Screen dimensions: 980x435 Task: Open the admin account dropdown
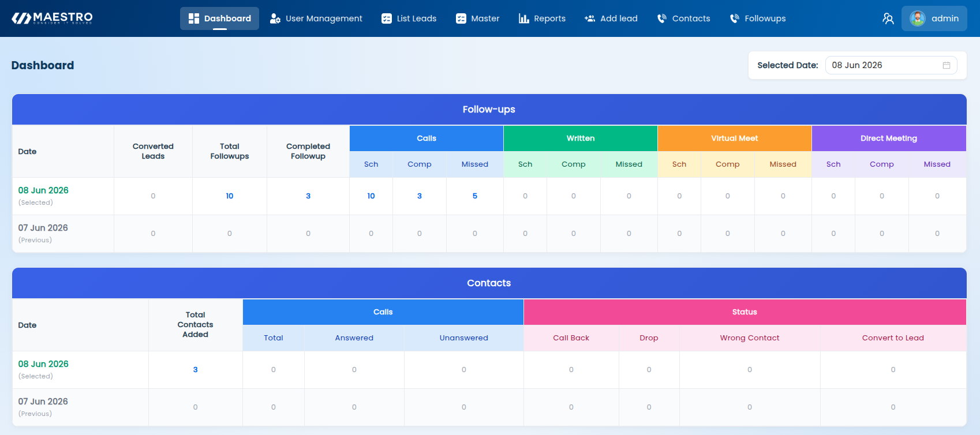pyautogui.click(x=934, y=18)
